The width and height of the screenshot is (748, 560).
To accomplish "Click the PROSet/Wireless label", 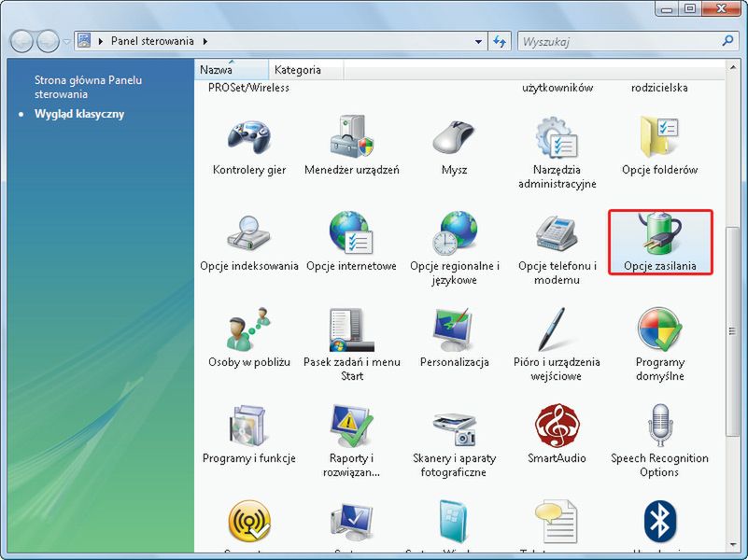I will point(248,88).
